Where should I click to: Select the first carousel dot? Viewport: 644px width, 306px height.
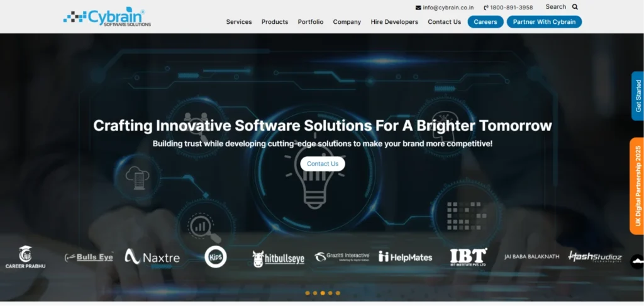[307, 293]
